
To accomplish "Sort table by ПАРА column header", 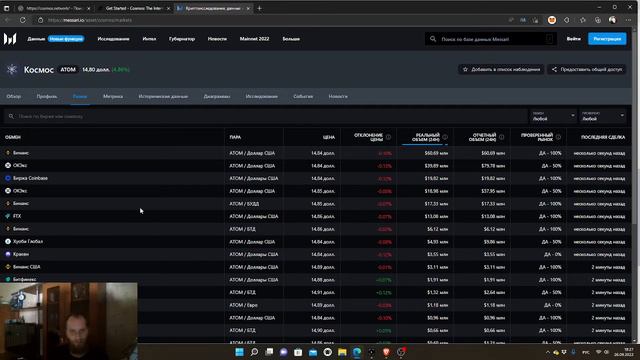I will [235, 137].
